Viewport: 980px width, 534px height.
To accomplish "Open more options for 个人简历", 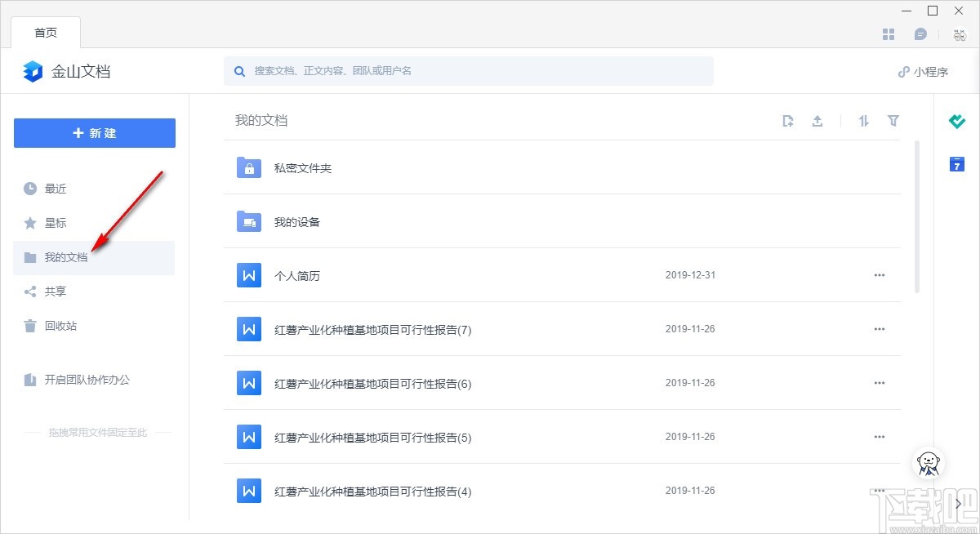I will (x=880, y=275).
